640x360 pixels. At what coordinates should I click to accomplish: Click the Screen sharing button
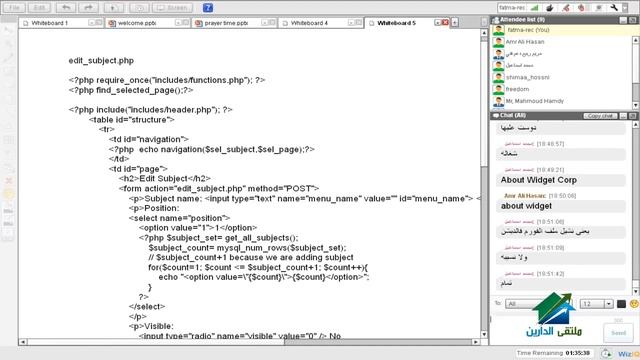click(x=172, y=7)
